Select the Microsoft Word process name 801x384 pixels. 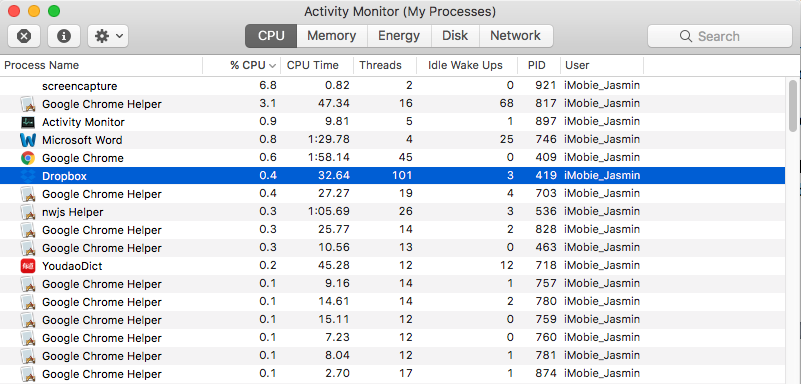82,140
